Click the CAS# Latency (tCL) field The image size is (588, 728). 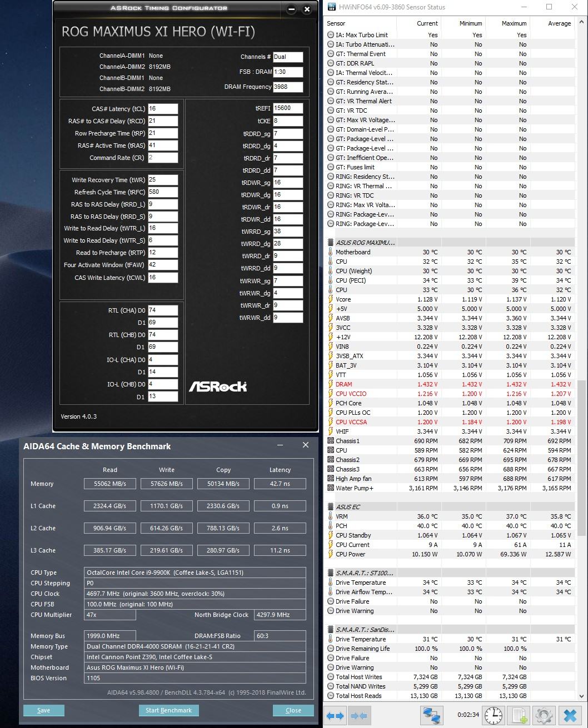(163, 109)
